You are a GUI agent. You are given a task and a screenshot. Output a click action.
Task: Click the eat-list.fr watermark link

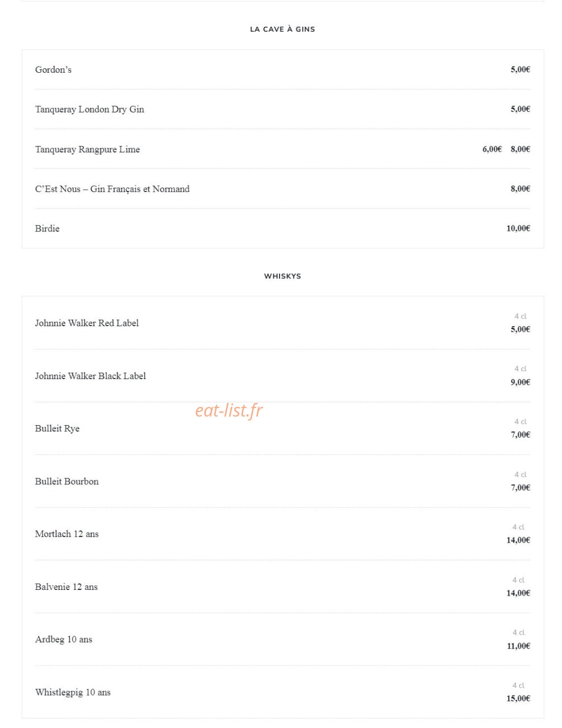pyautogui.click(x=229, y=410)
